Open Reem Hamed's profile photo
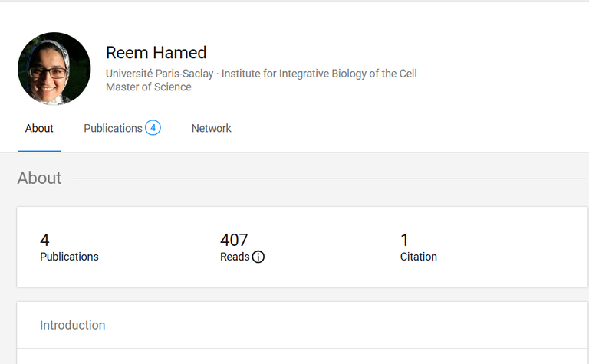The width and height of the screenshot is (589, 364). click(54, 69)
